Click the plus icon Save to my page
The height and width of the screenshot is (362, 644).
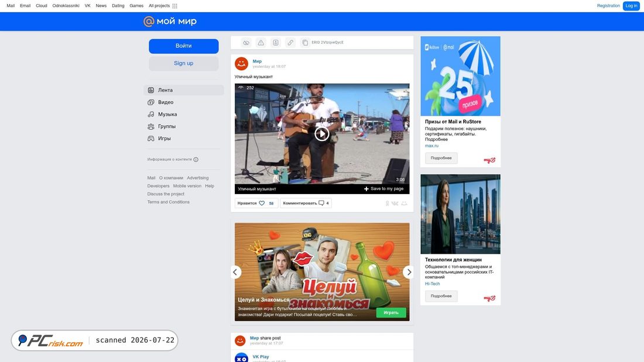[366, 189]
